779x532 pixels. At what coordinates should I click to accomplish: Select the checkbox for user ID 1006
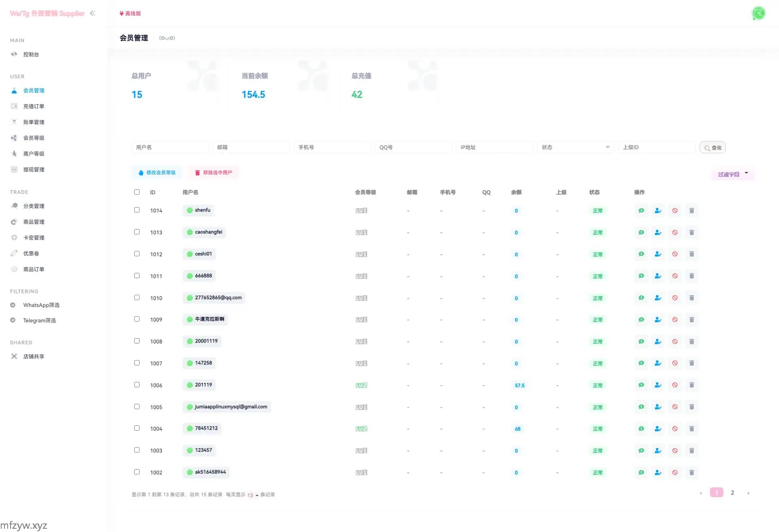pos(137,385)
